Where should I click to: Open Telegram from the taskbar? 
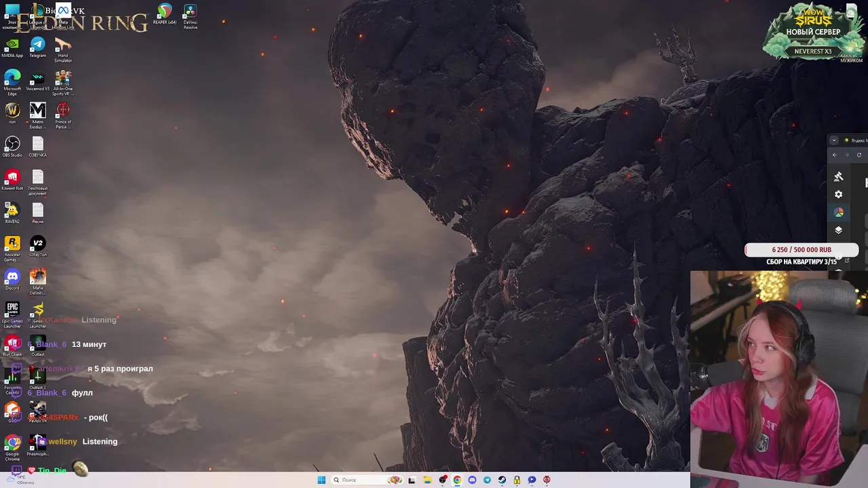pos(487,480)
